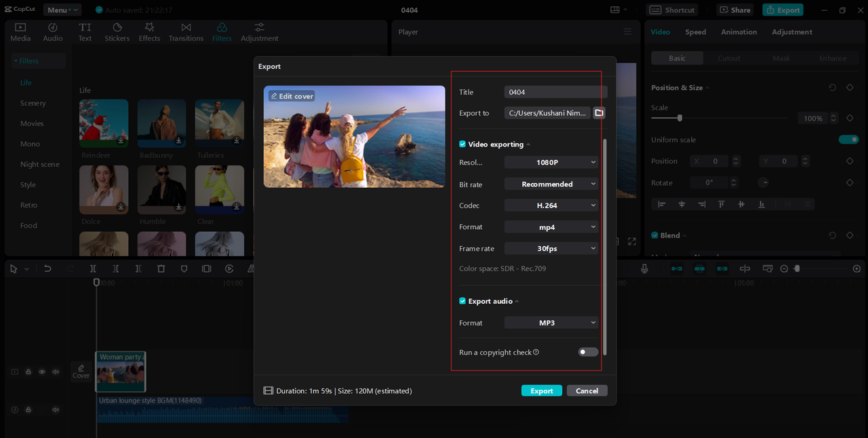The width and height of the screenshot is (868, 438).
Task: Click the copyright check info icon
Action: (536, 352)
